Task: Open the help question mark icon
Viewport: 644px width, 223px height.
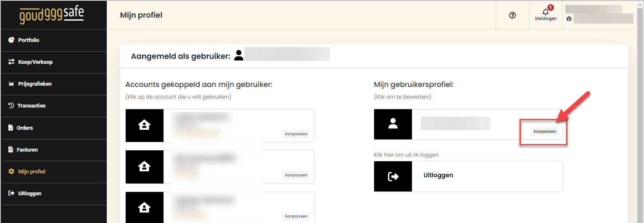Action: coord(512,15)
